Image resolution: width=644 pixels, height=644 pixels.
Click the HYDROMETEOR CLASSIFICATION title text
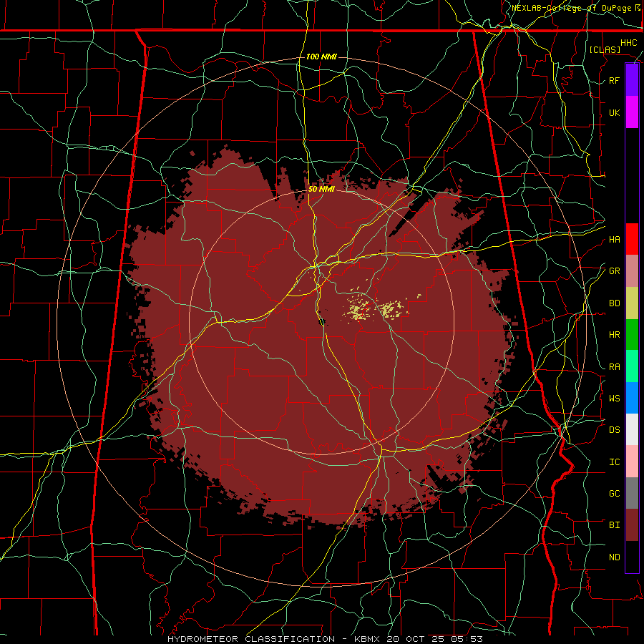[x=251, y=639]
